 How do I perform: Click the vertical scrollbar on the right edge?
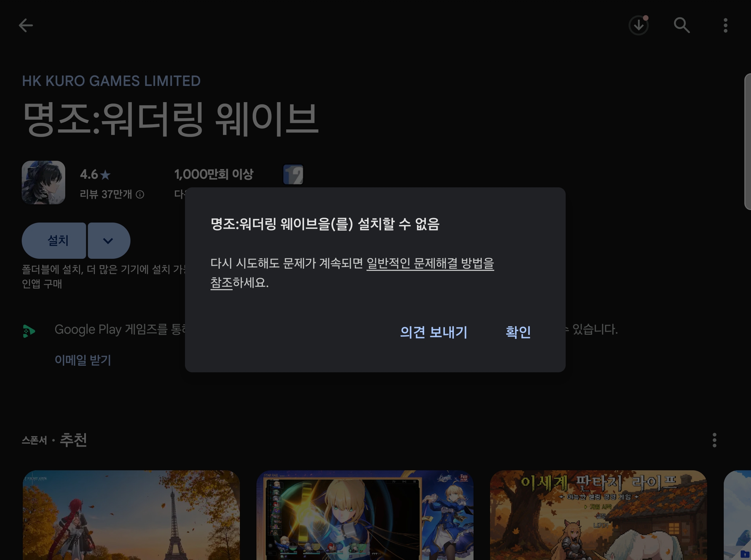tap(748, 141)
